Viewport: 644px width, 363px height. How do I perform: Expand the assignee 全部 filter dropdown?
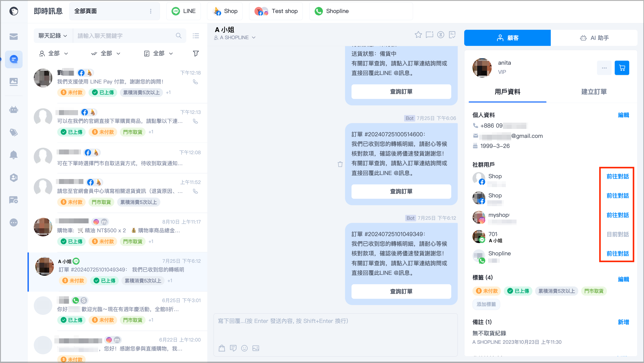53,53
